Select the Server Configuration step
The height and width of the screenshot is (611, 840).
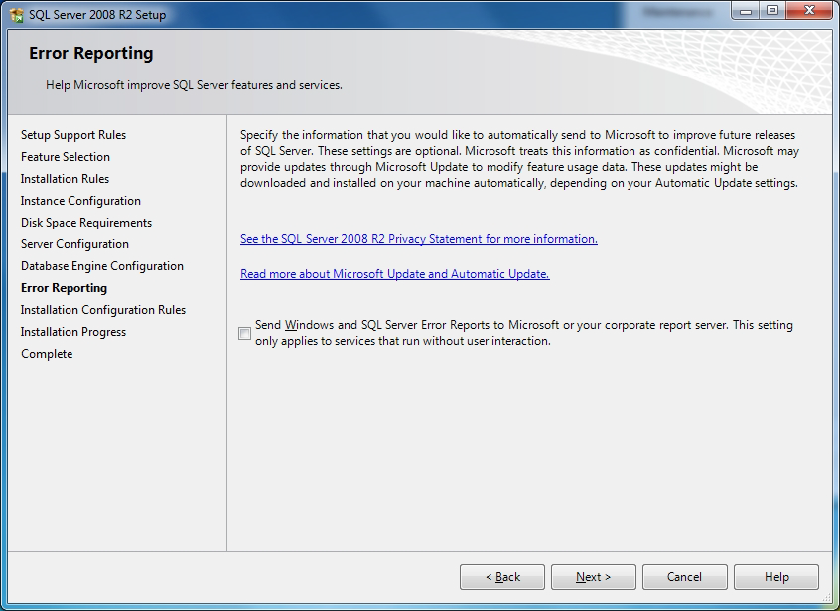[74, 244]
